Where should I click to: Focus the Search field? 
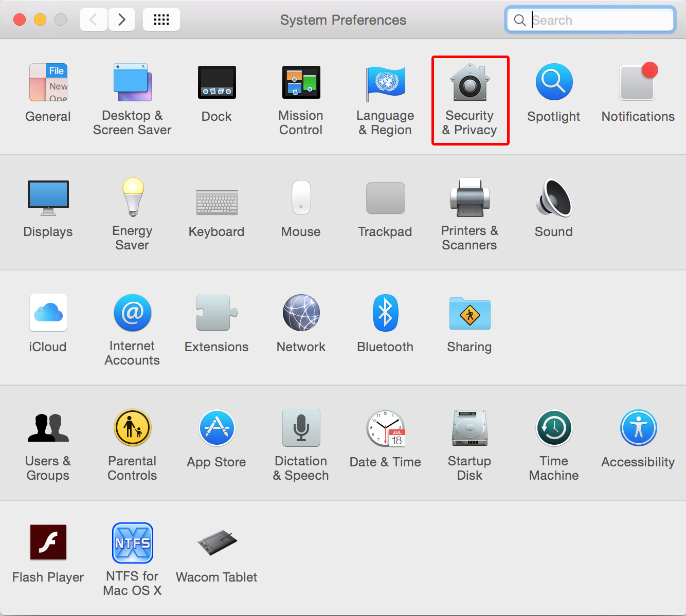pyautogui.click(x=590, y=20)
